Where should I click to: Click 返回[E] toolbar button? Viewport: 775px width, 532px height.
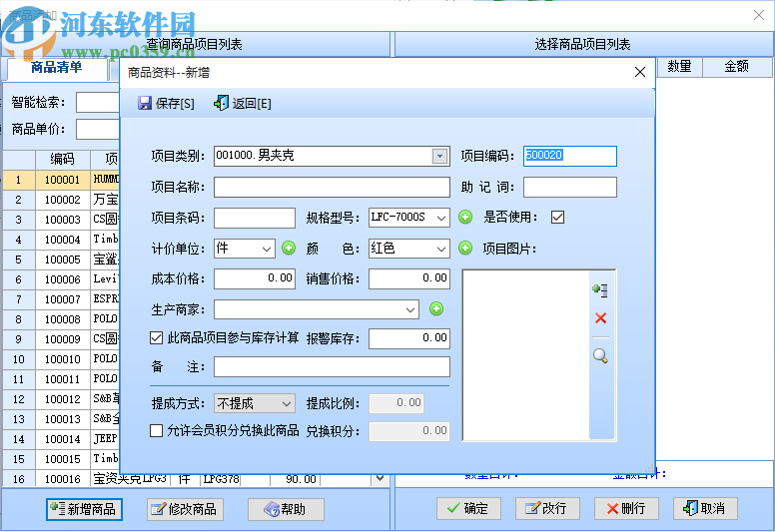tap(243, 103)
